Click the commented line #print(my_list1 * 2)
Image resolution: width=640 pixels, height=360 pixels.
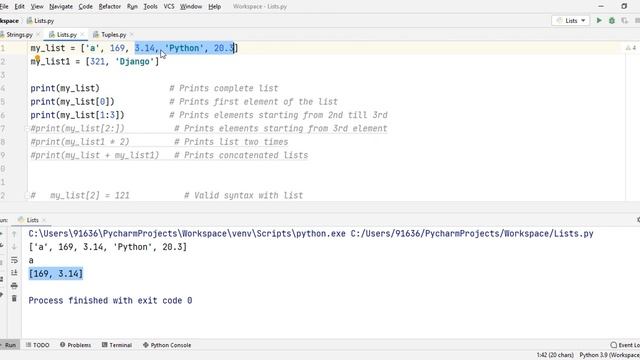tap(80, 142)
